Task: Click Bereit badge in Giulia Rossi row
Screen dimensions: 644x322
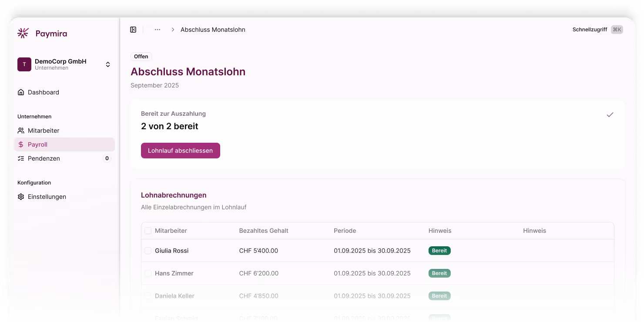Action: pyautogui.click(x=439, y=251)
